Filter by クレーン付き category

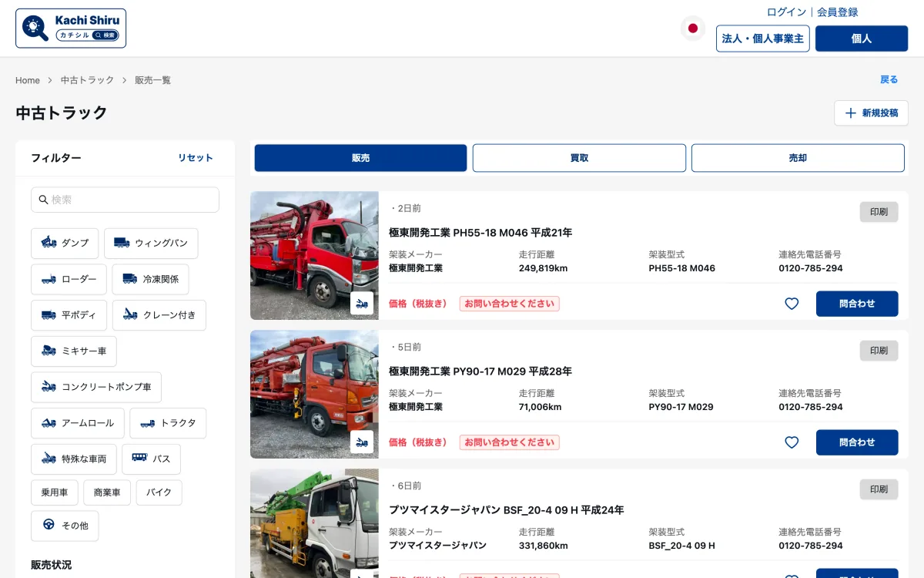159,315
